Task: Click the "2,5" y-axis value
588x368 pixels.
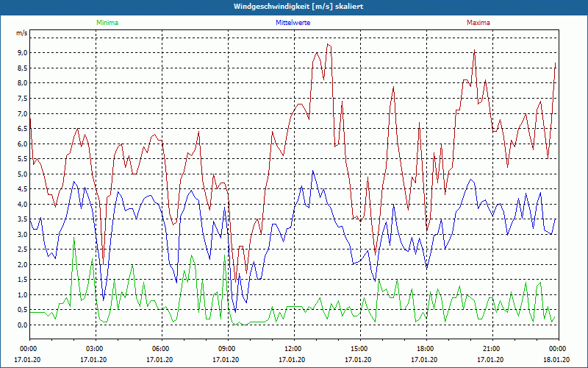Action: (x=23, y=250)
